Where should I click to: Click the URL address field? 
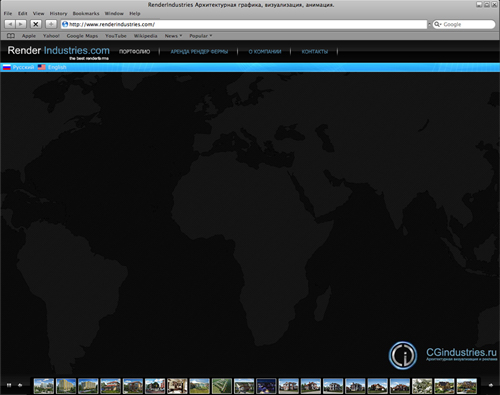pos(244,24)
